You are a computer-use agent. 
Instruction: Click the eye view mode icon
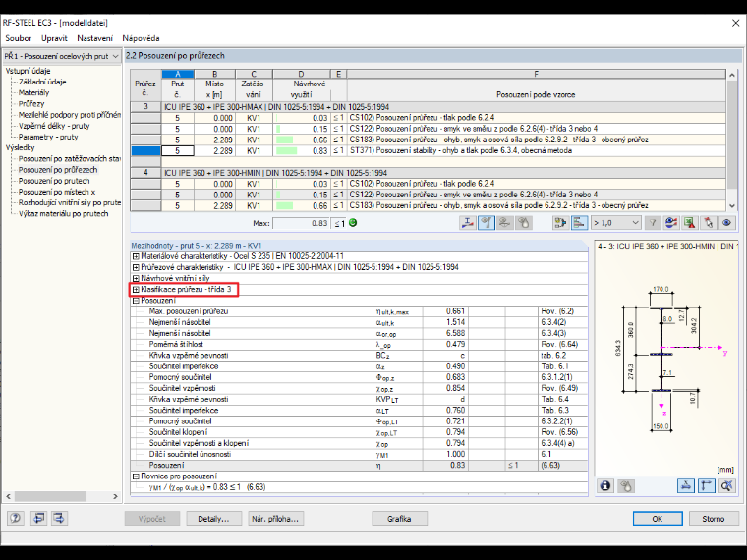(727, 223)
